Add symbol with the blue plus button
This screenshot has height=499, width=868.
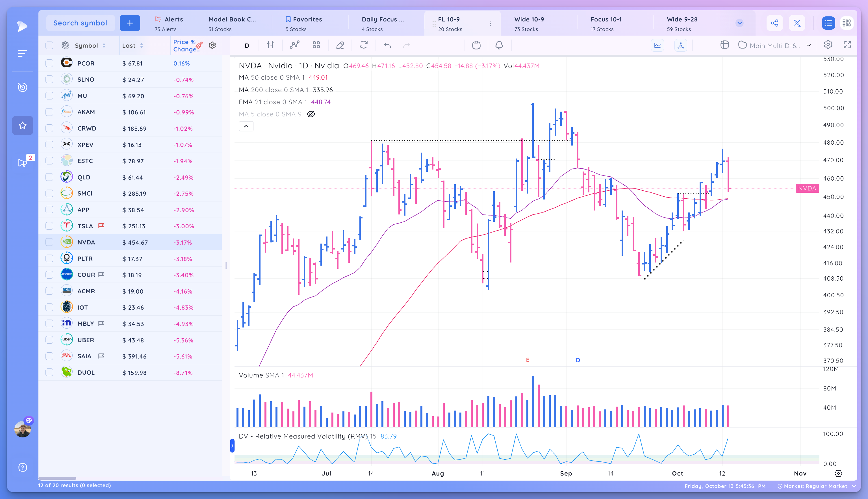tap(129, 23)
